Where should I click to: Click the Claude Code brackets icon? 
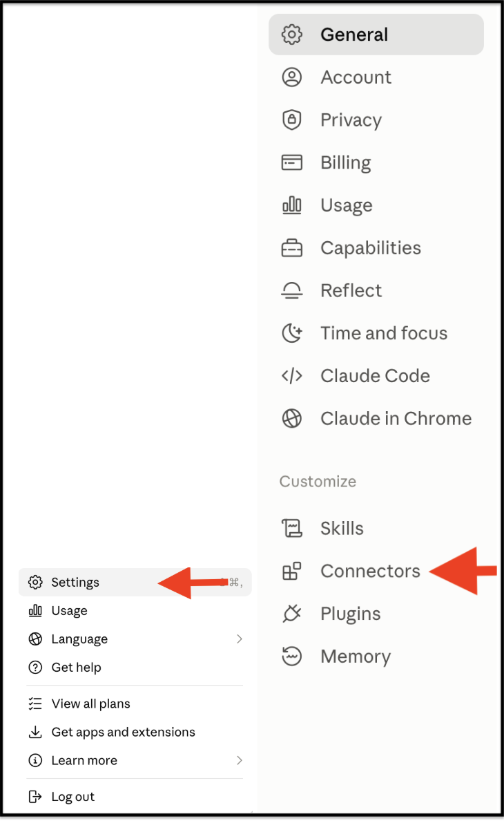tap(292, 376)
